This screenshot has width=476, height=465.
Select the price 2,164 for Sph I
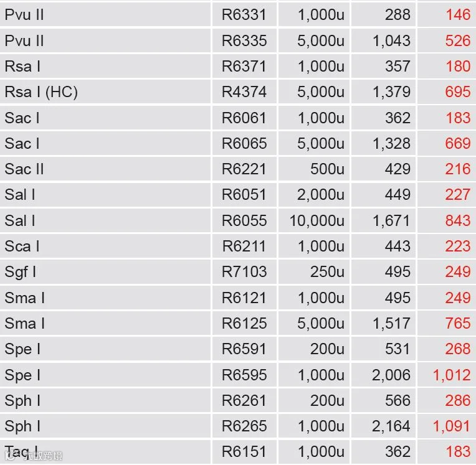(x=391, y=426)
